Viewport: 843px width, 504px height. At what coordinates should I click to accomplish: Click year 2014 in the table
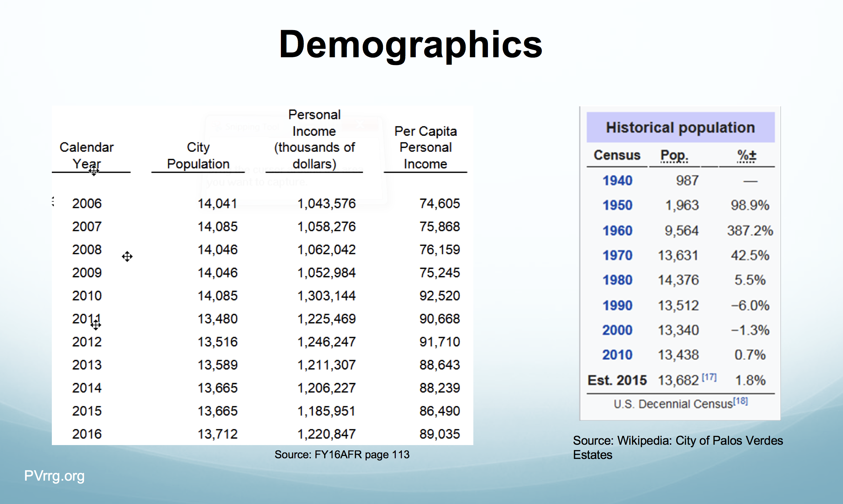tap(87, 388)
